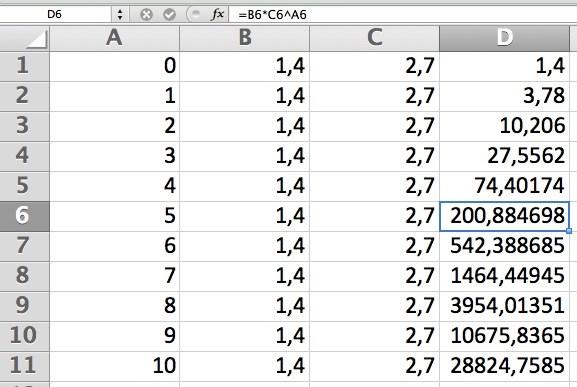
Task: Select row 2 header
Action: [x=25, y=96]
